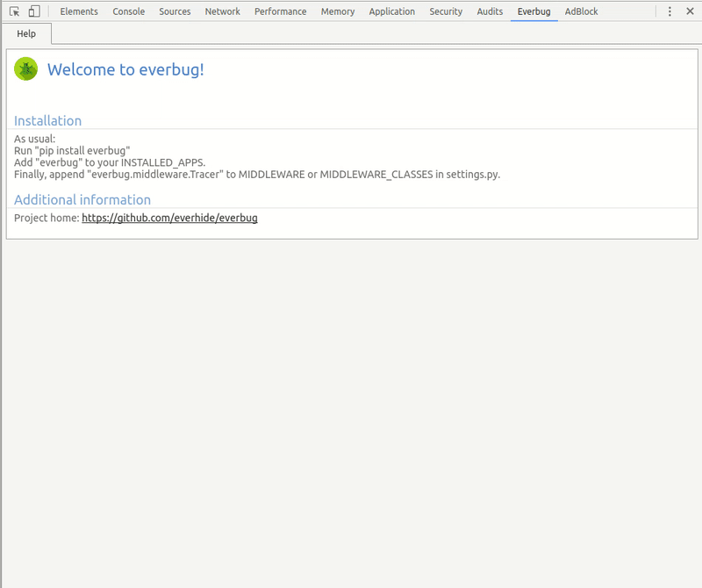Click the 'Finally, append everbug.middleware.Tracer' line

(x=257, y=174)
